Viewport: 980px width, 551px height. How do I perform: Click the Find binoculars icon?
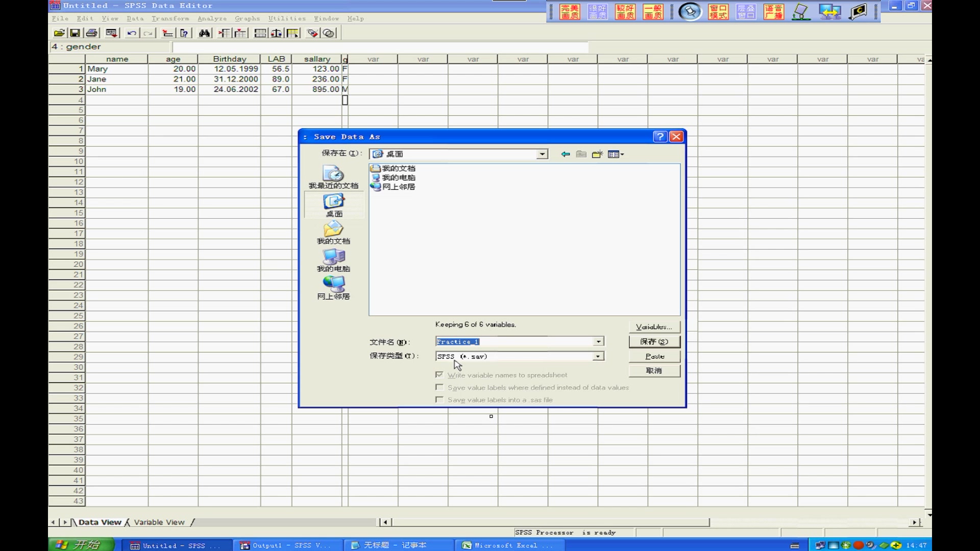204,33
